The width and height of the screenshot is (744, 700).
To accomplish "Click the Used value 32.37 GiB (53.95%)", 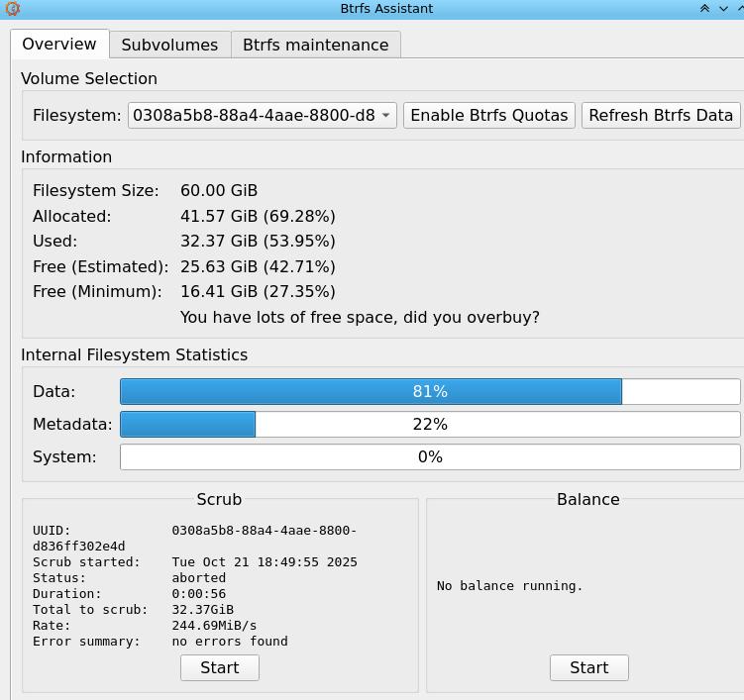I will (x=258, y=241).
